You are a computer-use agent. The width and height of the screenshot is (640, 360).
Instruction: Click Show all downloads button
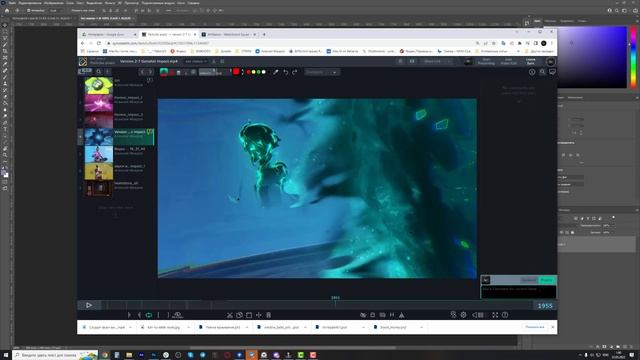(x=534, y=327)
